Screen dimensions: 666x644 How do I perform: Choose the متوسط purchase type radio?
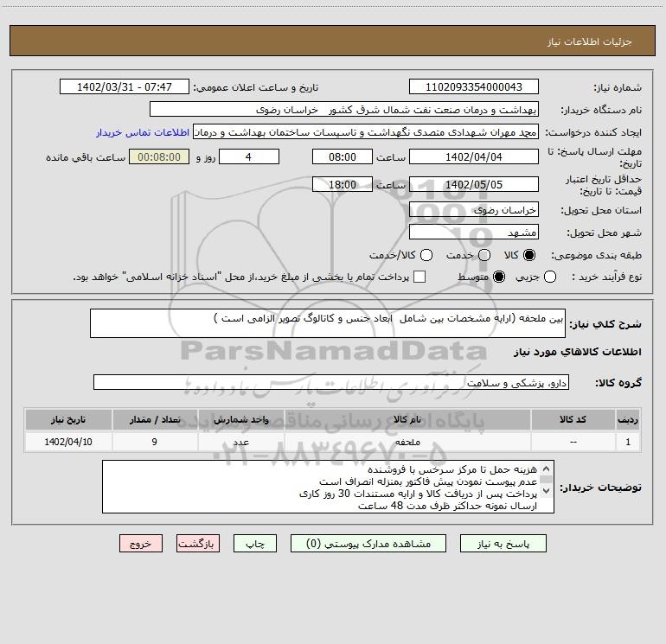point(499,277)
